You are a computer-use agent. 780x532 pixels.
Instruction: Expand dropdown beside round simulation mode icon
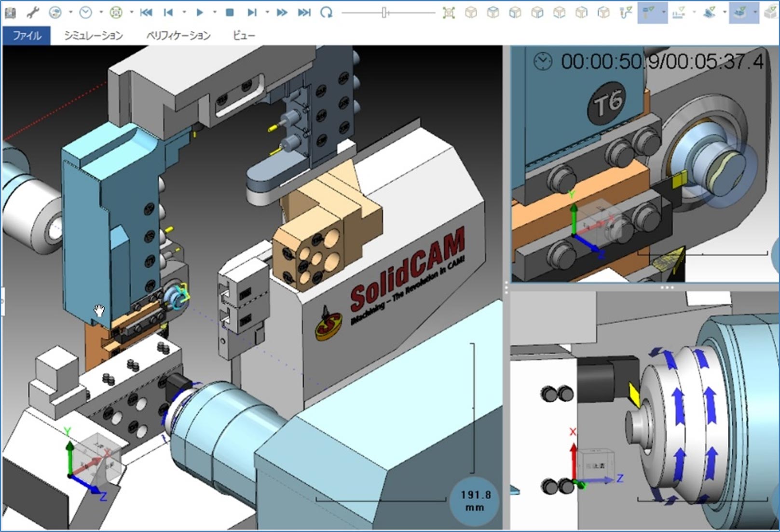click(70, 13)
